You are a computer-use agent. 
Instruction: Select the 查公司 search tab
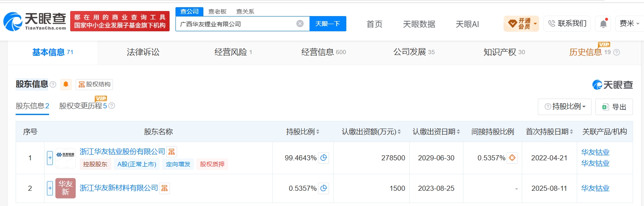point(189,11)
